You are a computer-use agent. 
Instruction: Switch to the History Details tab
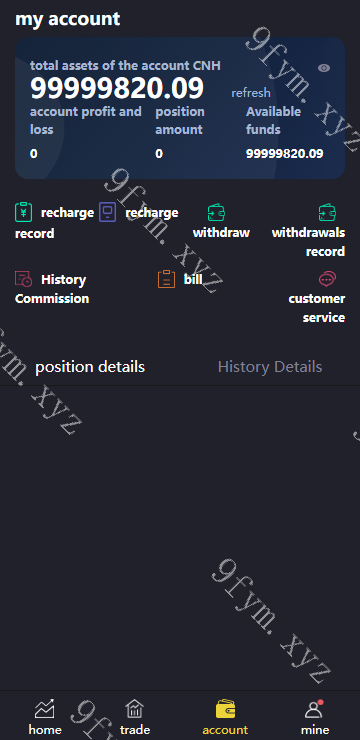pyautogui.click(x=270, y=367)
